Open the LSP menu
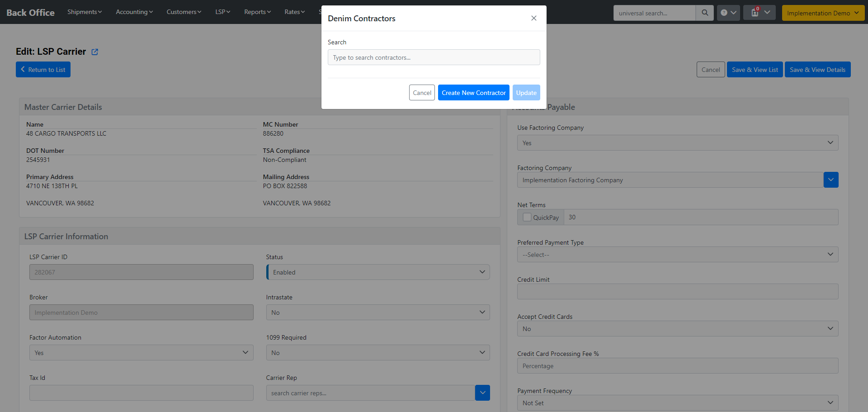 [x=222, y=12]
